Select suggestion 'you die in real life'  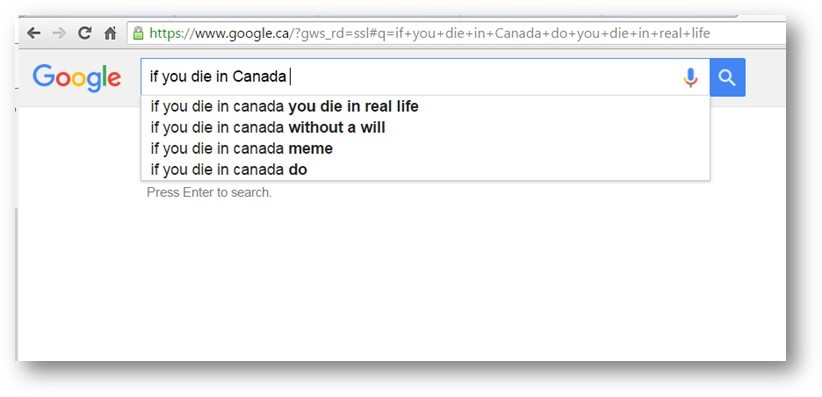coord(425,106)
